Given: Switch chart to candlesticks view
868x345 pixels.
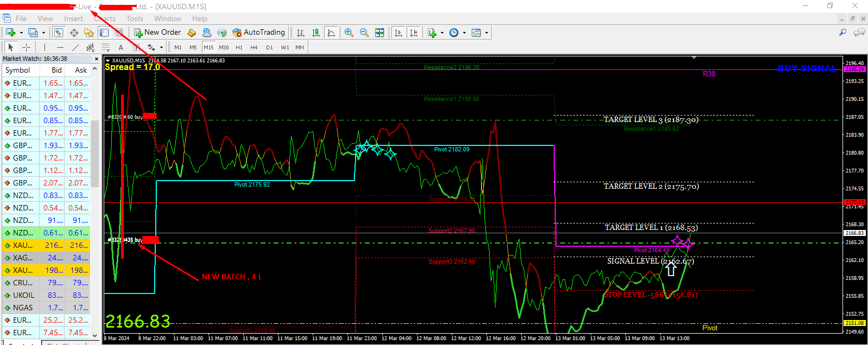Looking at the screenshot, I should (316, 33).
